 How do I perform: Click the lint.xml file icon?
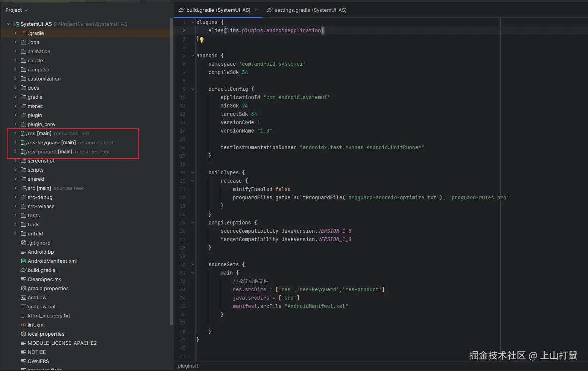pyautogui.click(x=24, y=325)
